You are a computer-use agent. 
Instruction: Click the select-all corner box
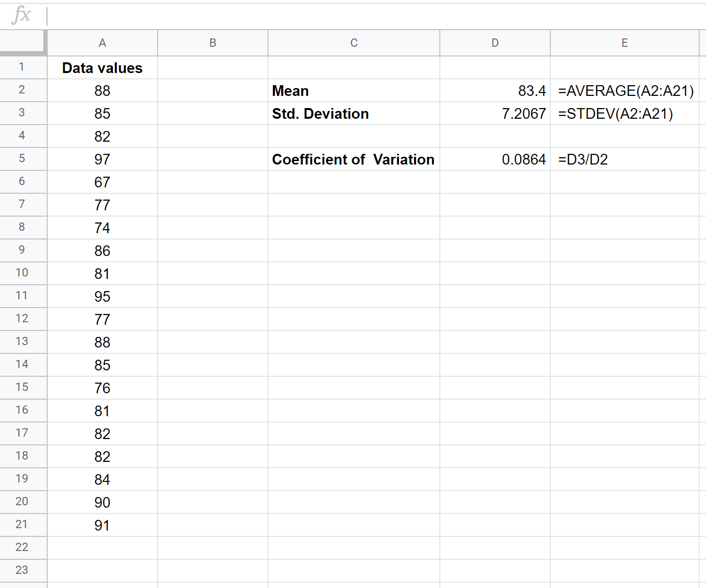23,42
